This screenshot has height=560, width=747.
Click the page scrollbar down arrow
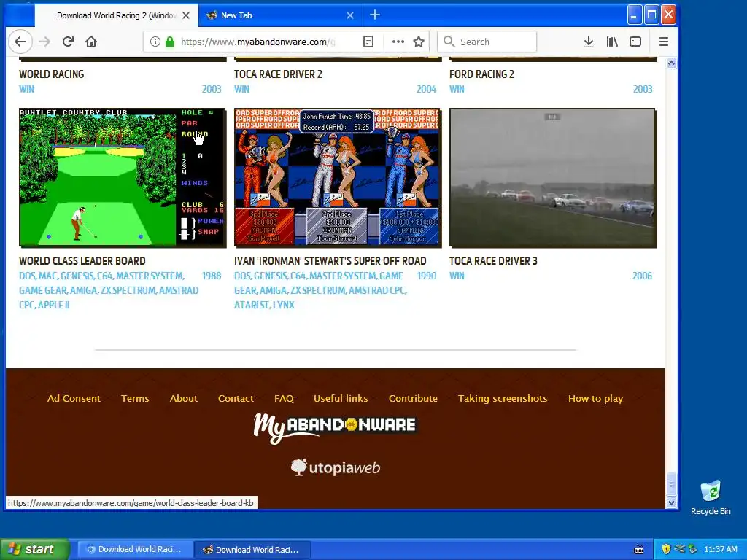click(671, 503)
